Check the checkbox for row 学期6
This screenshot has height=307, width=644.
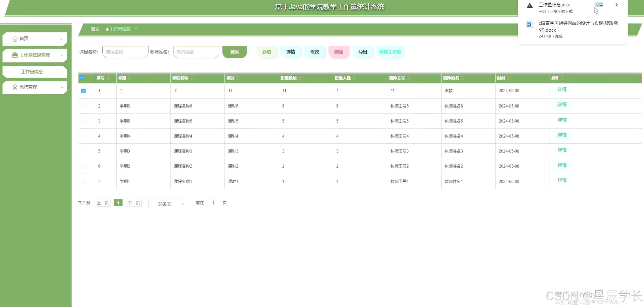[x=84, y=106]
